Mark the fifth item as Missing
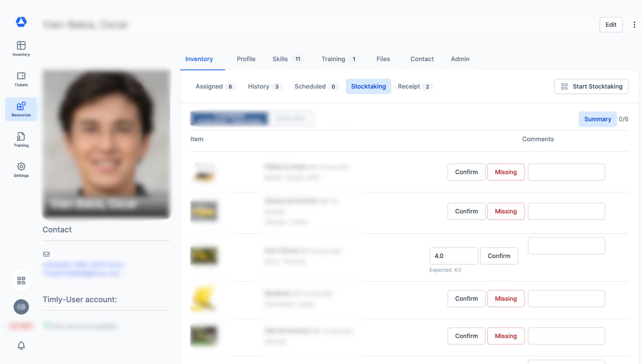 pyautogui.click(x=505, y=336)
